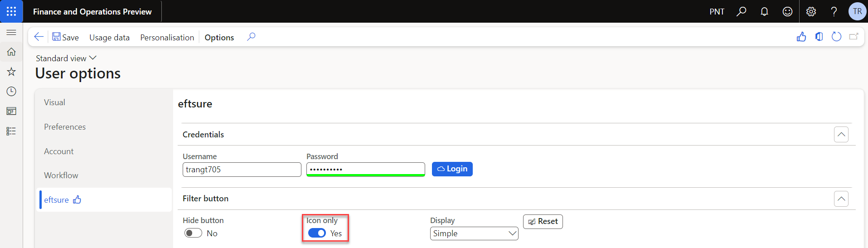Click the Save disk icon

[x=56, y=37]
